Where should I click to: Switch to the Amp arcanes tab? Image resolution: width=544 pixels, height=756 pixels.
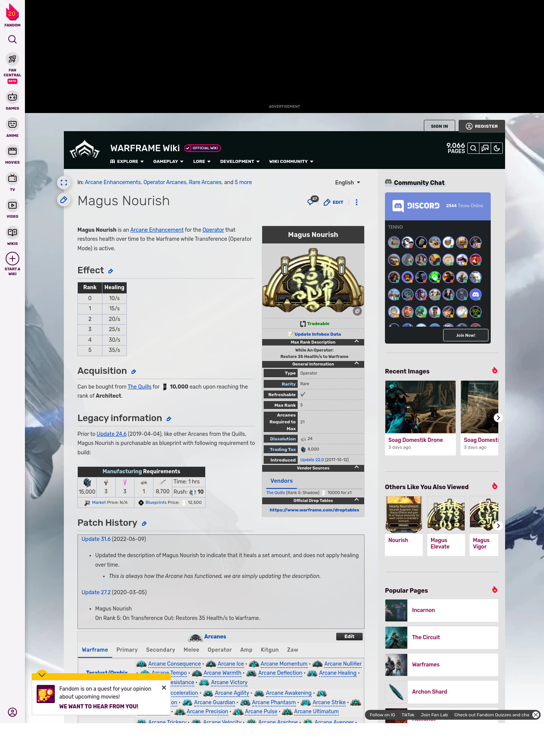tap(246, 650)
